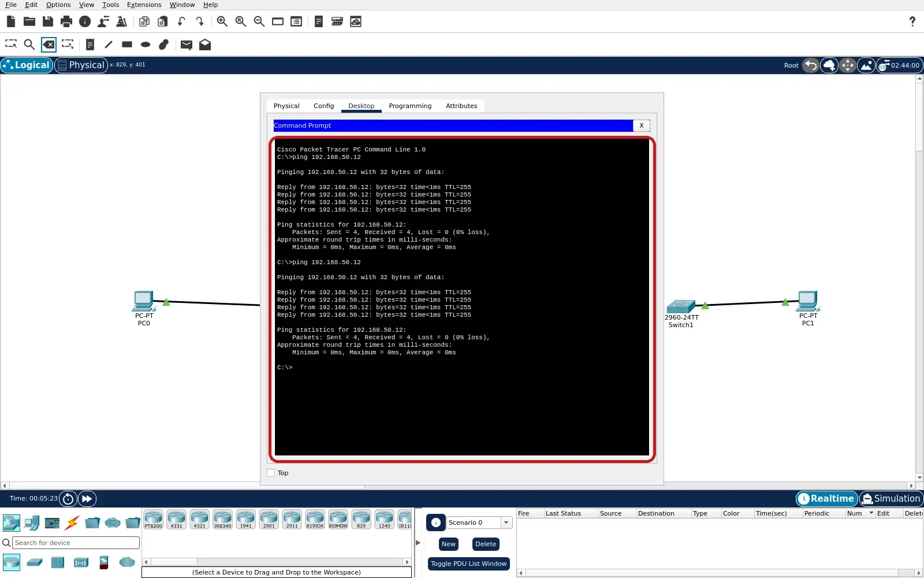This screenshot has width=924, height=578.
Task: Open the Extensions menu
Action: (x=144, y=5)
